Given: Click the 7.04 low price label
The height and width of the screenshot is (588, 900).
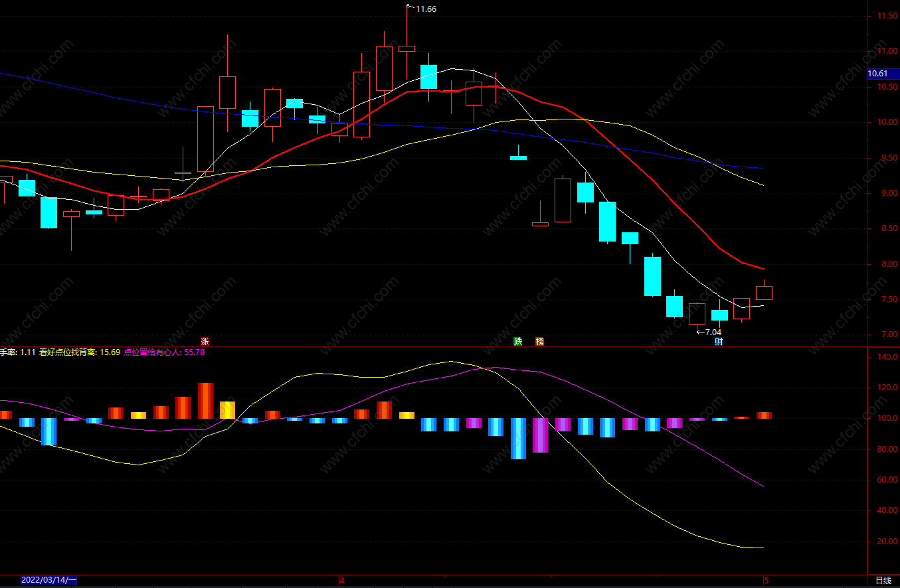Looking at the screenshot, I should (x=713, y=332).
